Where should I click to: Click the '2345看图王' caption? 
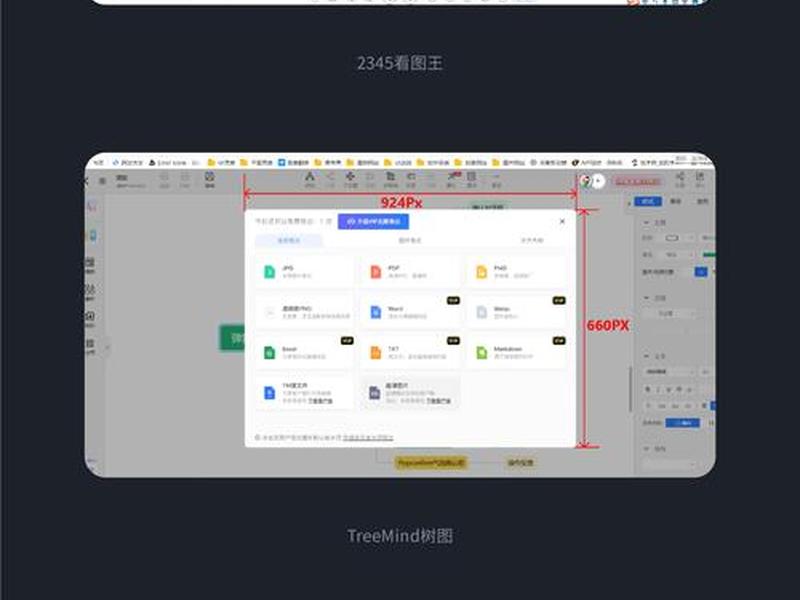coord(399,63)
